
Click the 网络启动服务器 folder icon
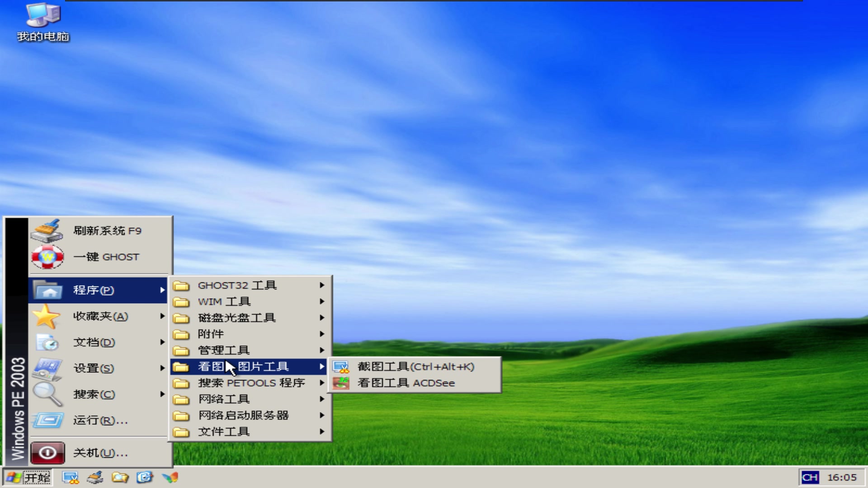click(181, 416)
